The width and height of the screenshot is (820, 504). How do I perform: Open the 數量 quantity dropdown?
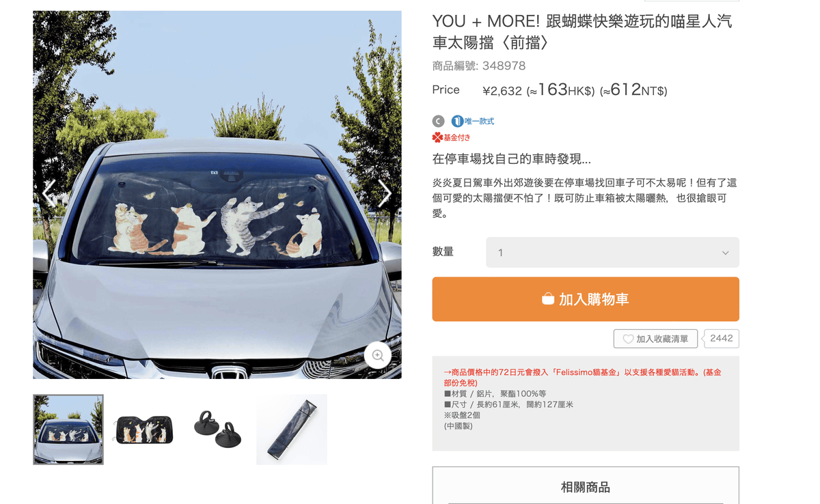612,253
